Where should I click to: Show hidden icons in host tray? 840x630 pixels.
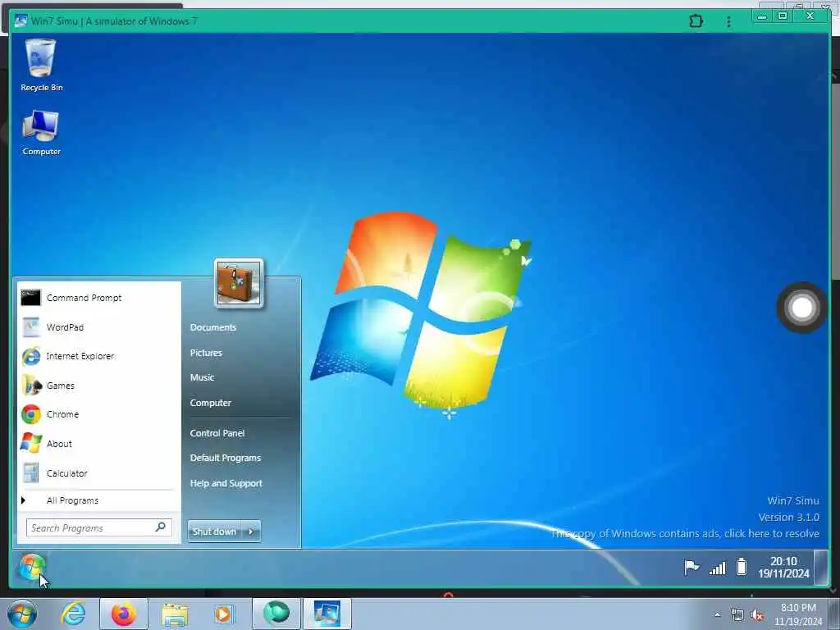tap(717, 615)
